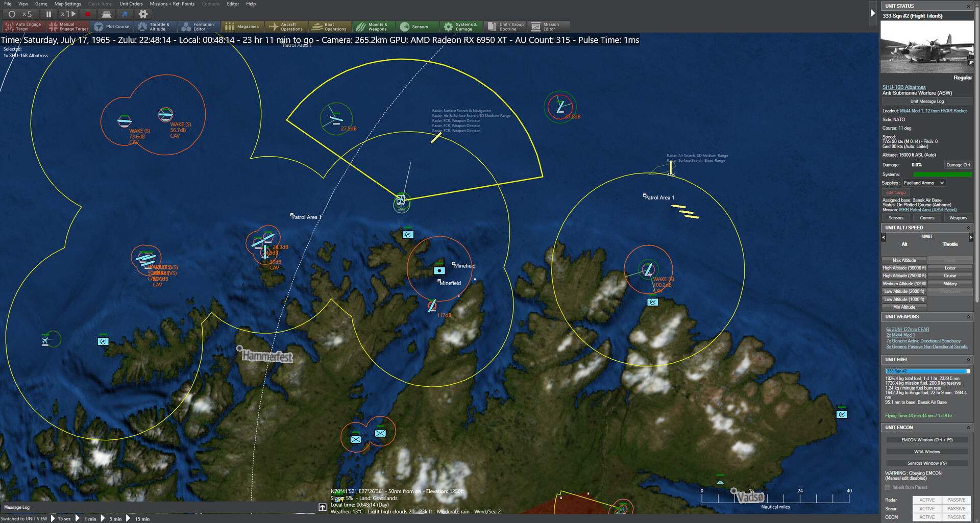Screen dimensions: 980x523
Task: Open EMCON Window (Ctrl + F9)
Action: point(926,439)
